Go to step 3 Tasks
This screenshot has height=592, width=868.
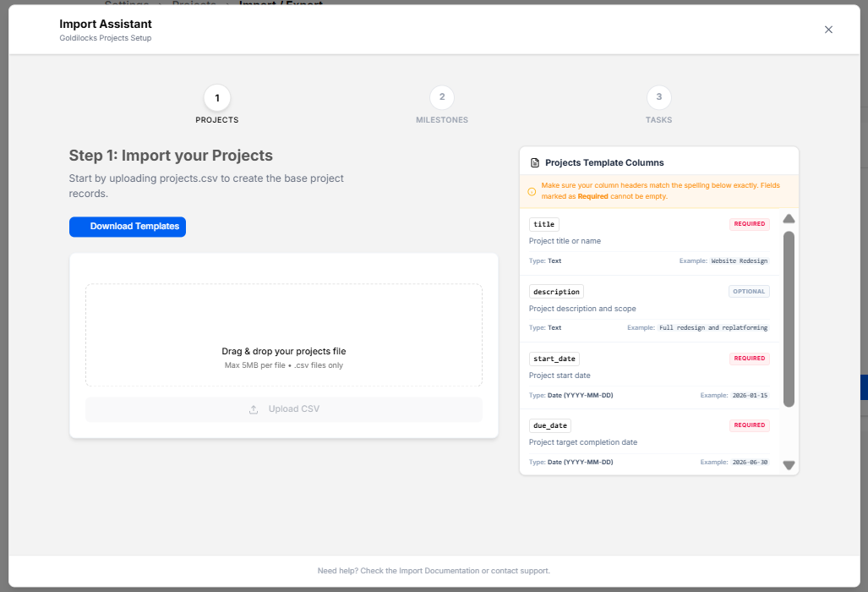coord(658,97)
